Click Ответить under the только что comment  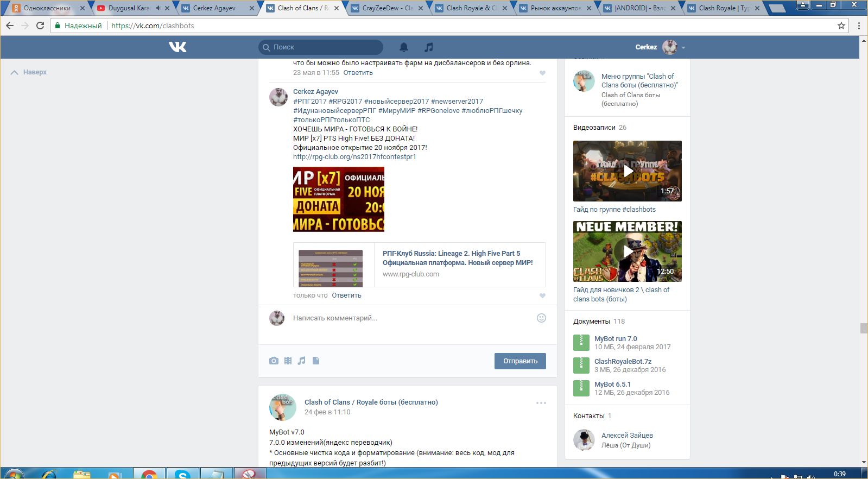click(x=346, y=295)
